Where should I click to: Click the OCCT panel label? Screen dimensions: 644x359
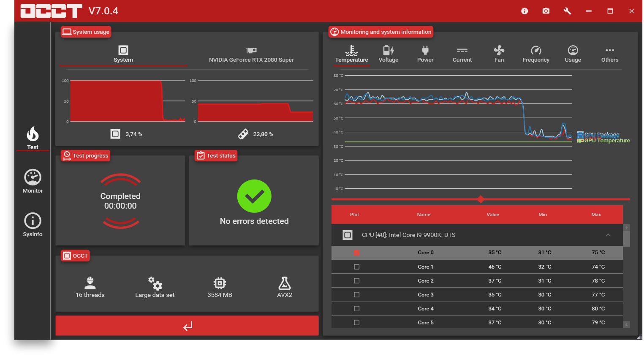76,256
